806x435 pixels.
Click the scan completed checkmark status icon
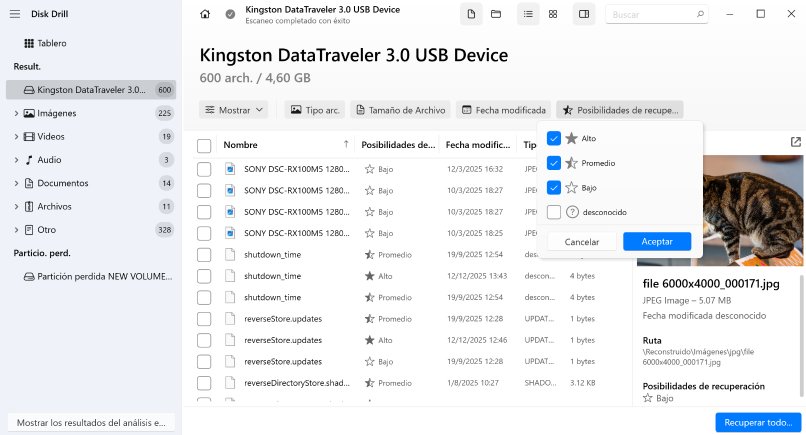click(230, 14)
